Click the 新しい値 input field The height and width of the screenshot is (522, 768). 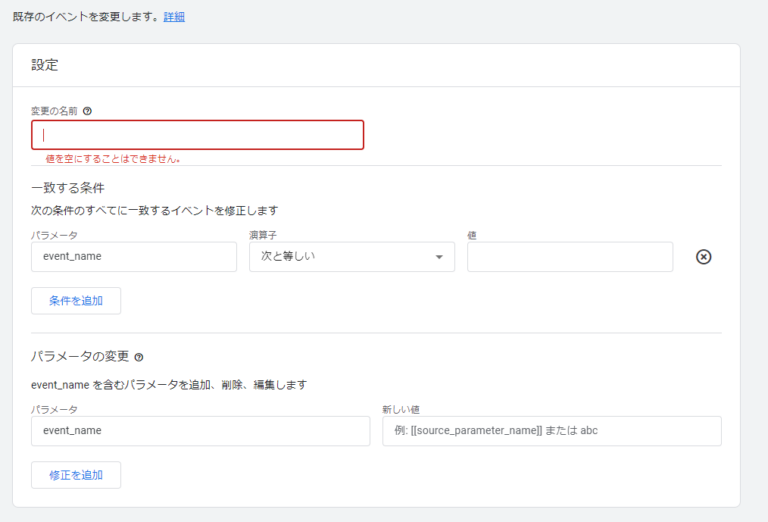click(x=552, y=431)
